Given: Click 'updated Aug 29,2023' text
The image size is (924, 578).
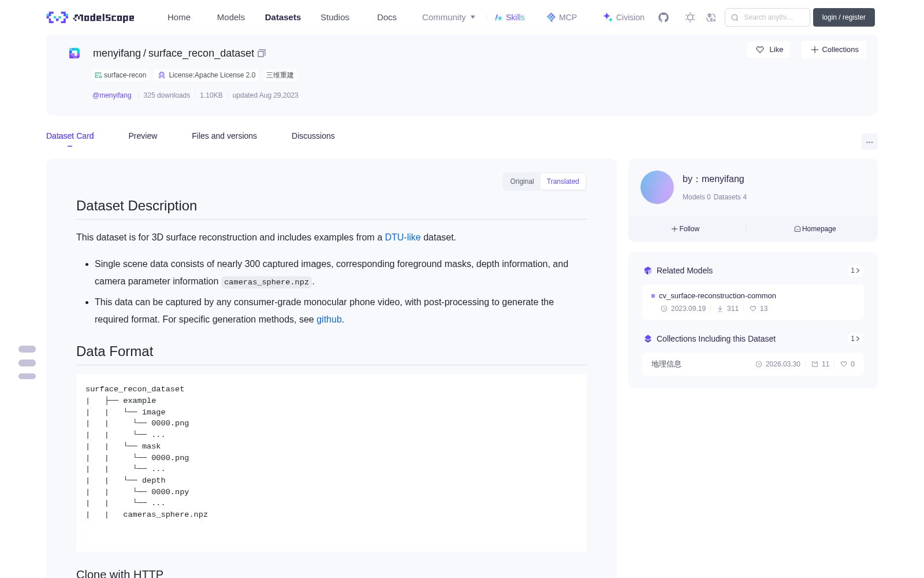Looking at the screenshot, I should (x=266, y=95).
